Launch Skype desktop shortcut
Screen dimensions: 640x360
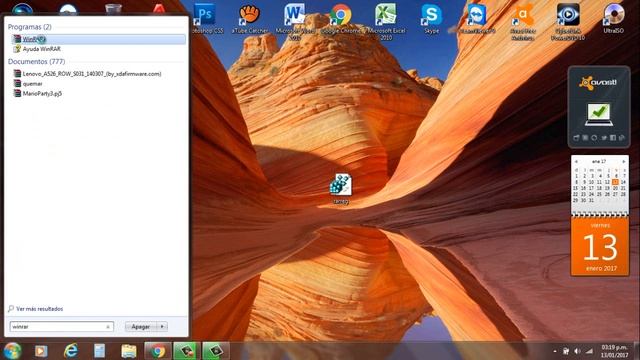coord(431,18)
